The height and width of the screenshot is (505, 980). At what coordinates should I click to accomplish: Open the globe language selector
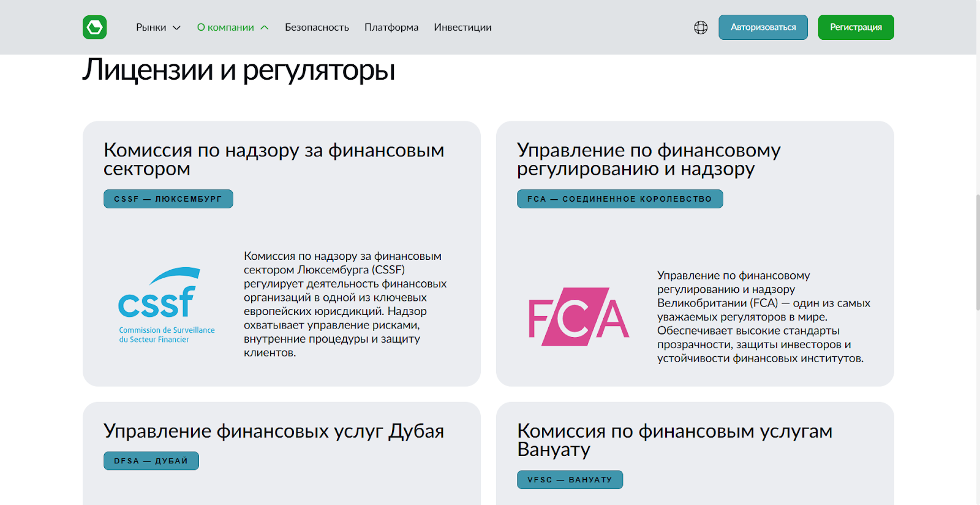point(701,28)
